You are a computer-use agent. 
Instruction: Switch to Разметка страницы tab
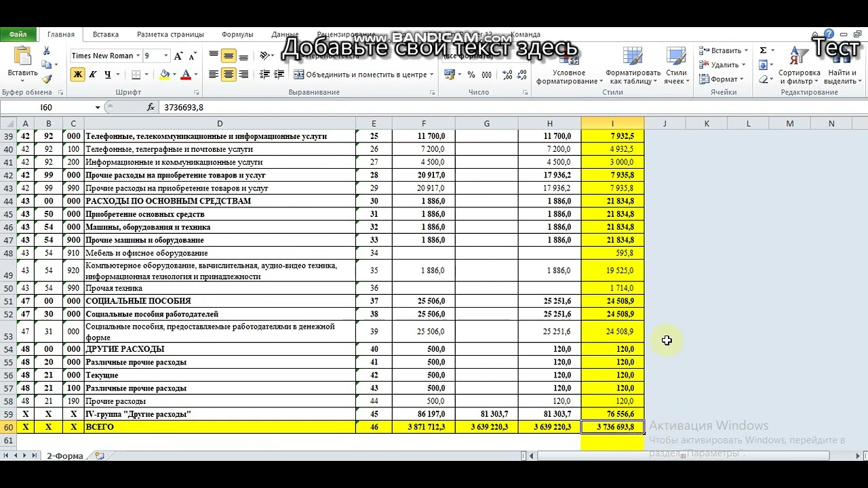(170, 34)
